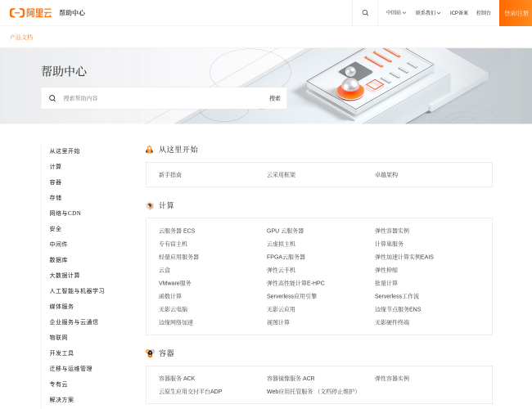
Task: Select 媒体服务 in left sidebar
Action: [61, 307]
